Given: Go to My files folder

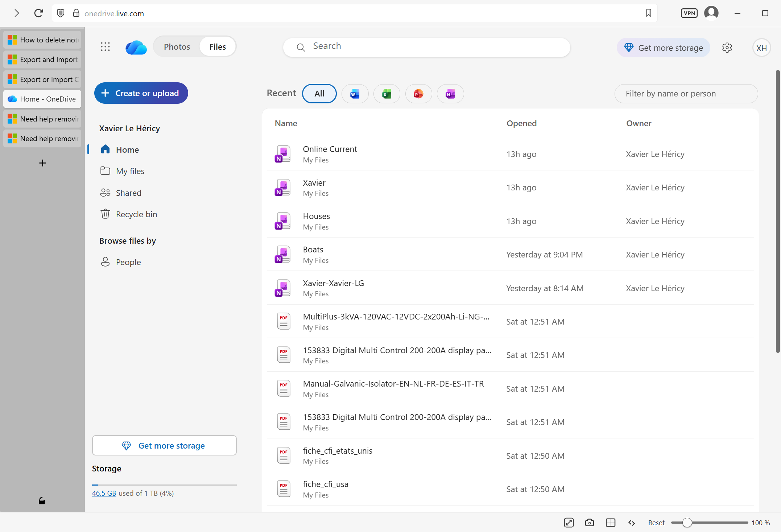Looking at the screenshot, I should [x=130, y=171].
